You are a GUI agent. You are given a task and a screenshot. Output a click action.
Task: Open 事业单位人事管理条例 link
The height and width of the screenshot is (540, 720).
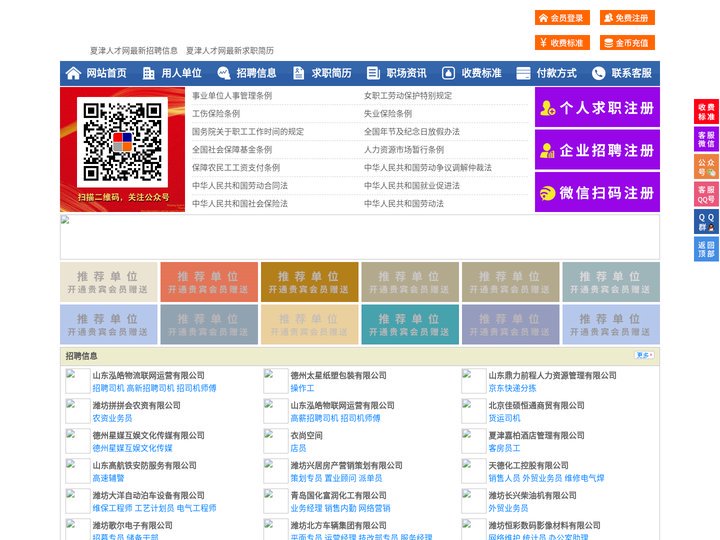[x=232, y=96]
